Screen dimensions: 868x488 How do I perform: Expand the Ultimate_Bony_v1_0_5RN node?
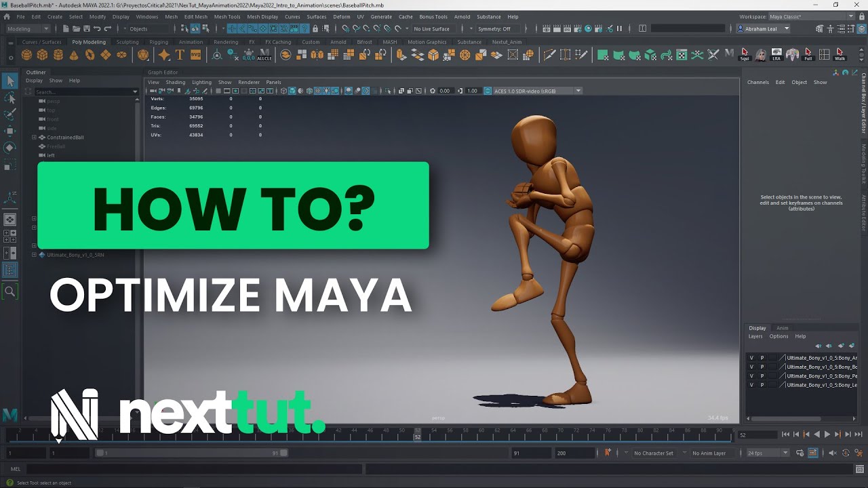[x=34, y=255]
